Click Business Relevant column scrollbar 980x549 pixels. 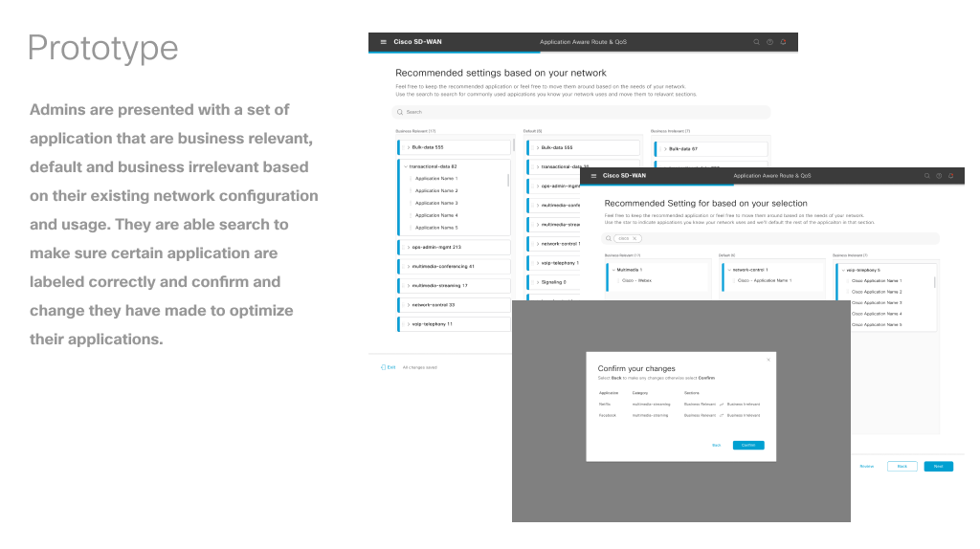pos(514,144)
